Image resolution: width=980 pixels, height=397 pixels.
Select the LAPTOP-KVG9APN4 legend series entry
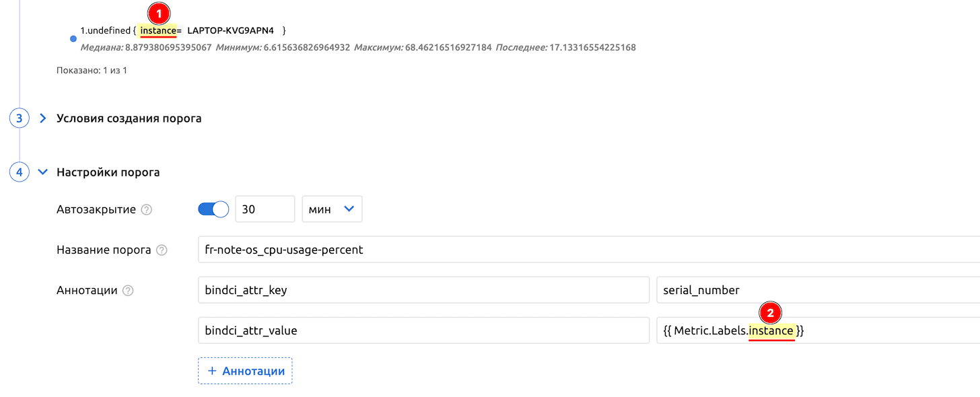[230, 31]
